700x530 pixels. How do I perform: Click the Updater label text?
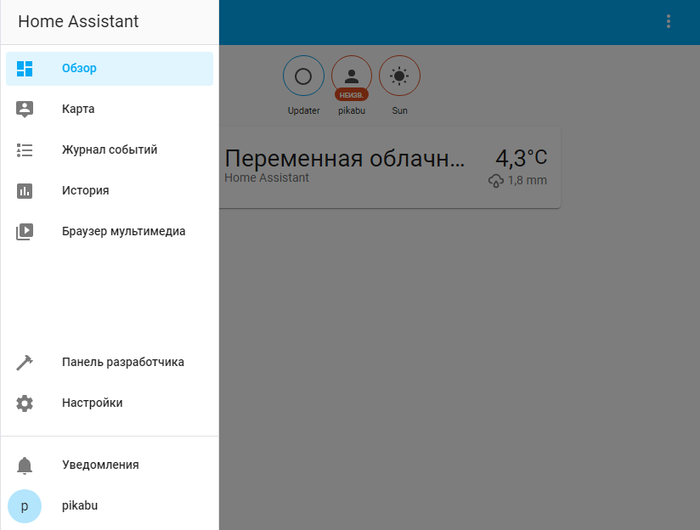click(304, 111)
